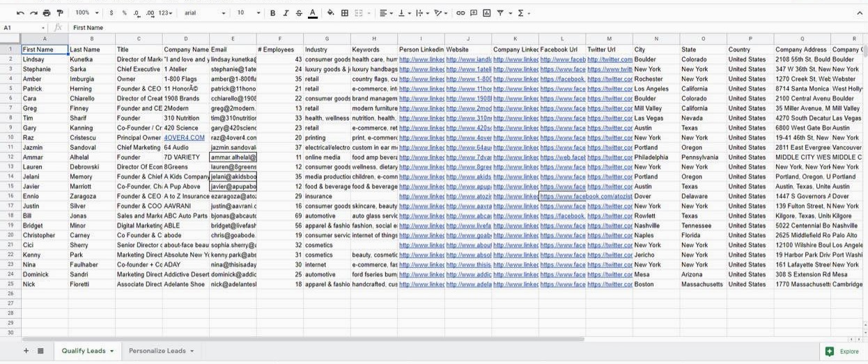868x364 pixels.
Task: Print the spreadsheet with the printer icon
Action: tap(47, 13)
